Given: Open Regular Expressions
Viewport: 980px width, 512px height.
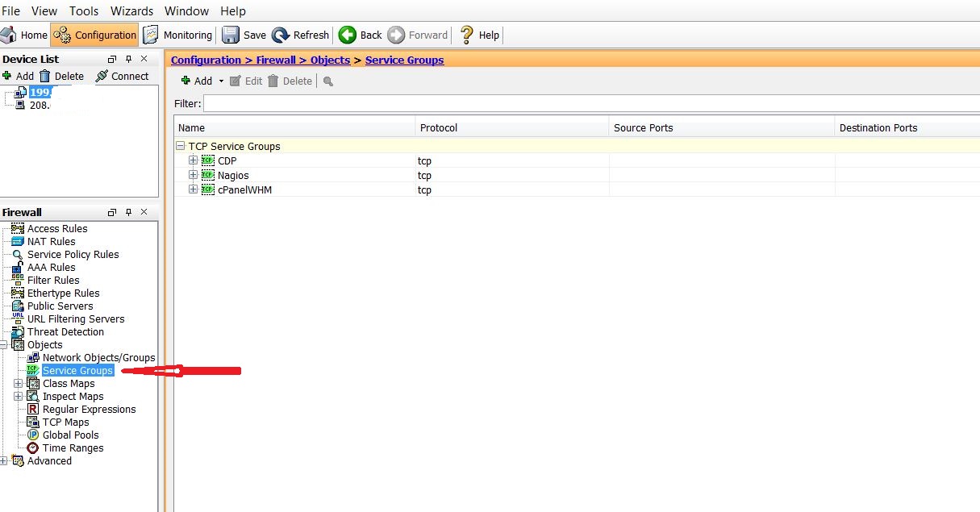Looking at the screenshot, I should [x=89, y=409].
